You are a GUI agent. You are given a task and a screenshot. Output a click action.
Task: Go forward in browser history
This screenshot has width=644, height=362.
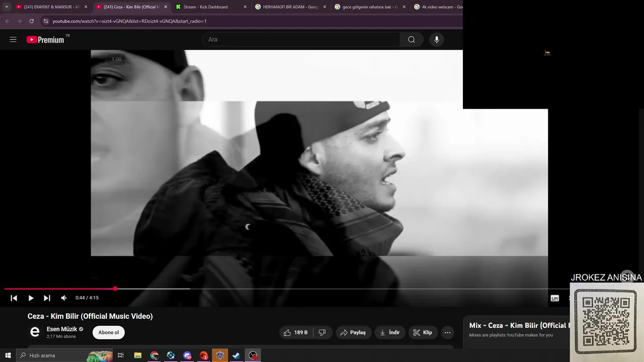[19, 21]
